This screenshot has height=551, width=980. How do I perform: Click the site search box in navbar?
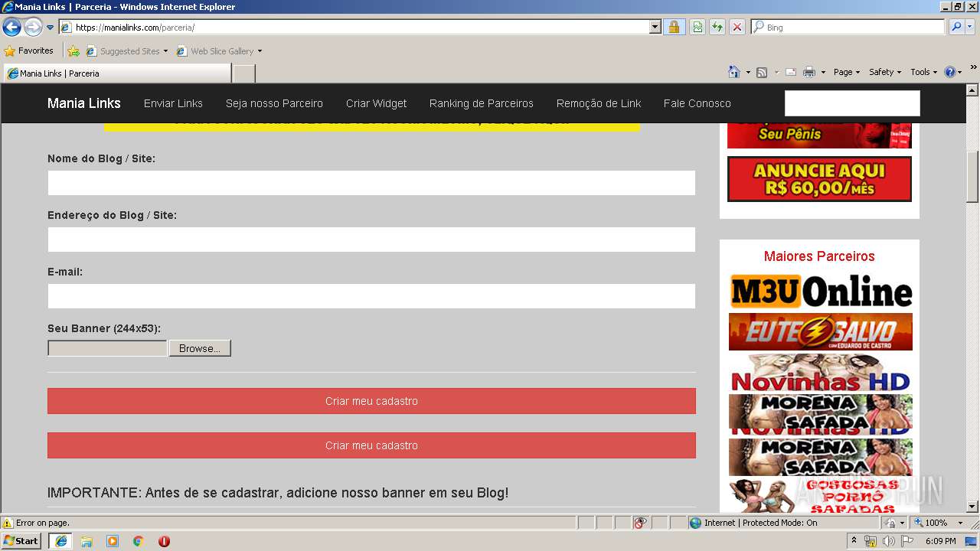pyautogui.click(x=852, y=103)
